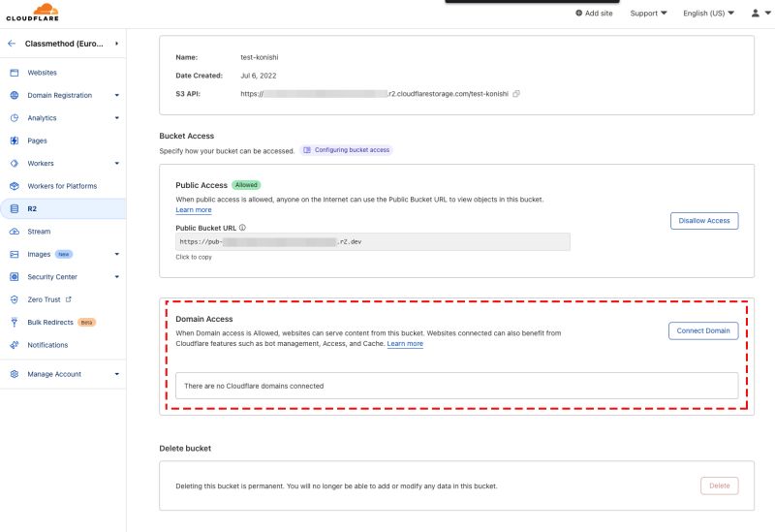
Task: Expand the Classmethod account switcher arrow
Action: (x=116, y=44)
